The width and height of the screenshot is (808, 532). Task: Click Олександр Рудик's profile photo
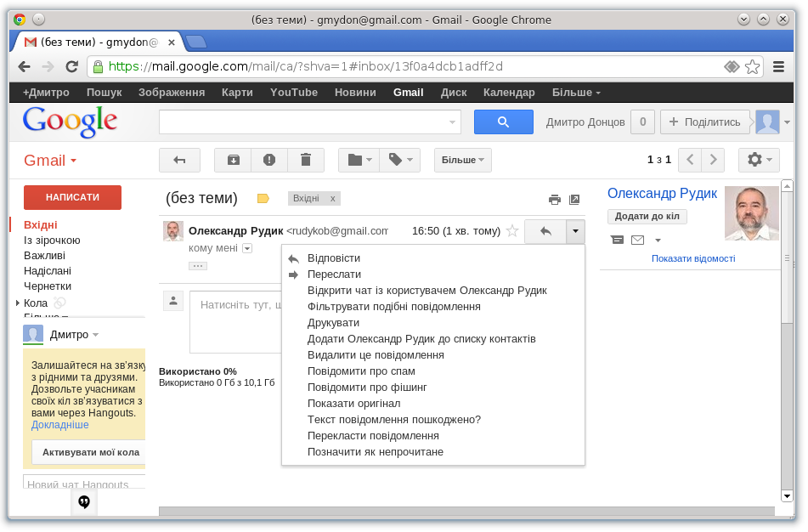[752, 213]
